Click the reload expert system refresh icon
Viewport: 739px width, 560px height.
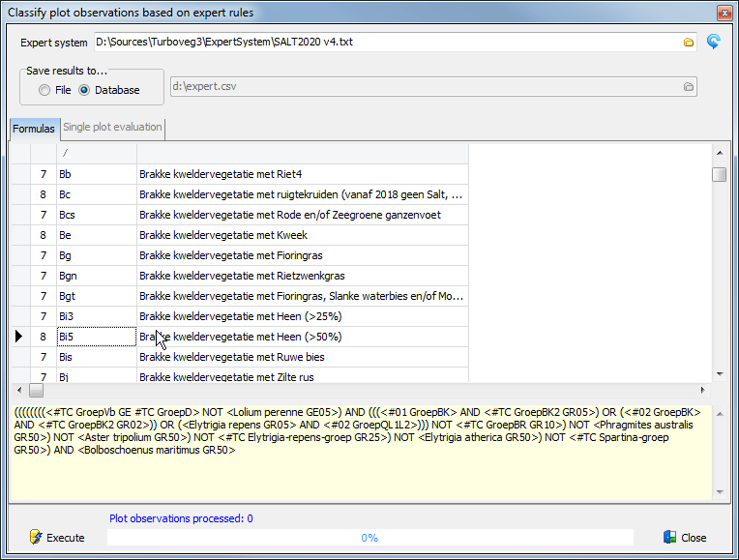(714, 42)
